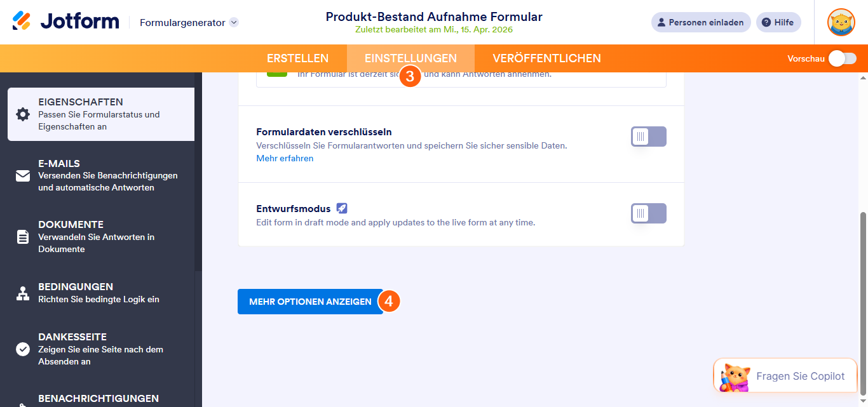Select the EINSTELLUNGEN tab
Screen dimensions: 868x407
[410, 58]
